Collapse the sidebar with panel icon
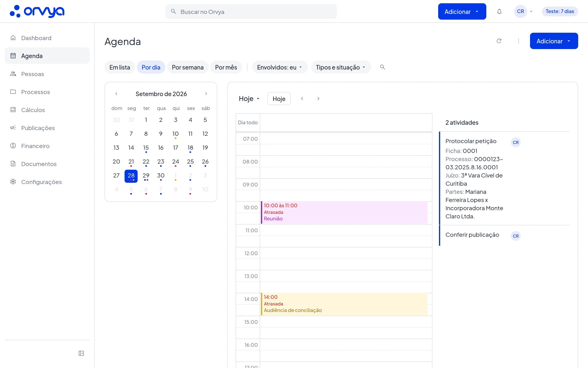The image size is (588, 368). [81, 353]
